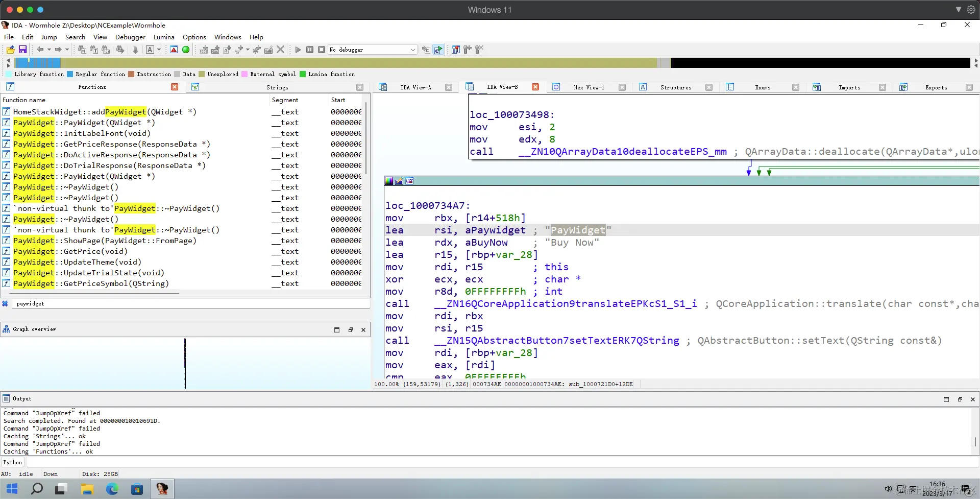Image resolution: width=980 pixels, height=499 pixels.
Task: Click the External symbol pink legend swatch
Action: pyautogui.click(x=244, y=74)
